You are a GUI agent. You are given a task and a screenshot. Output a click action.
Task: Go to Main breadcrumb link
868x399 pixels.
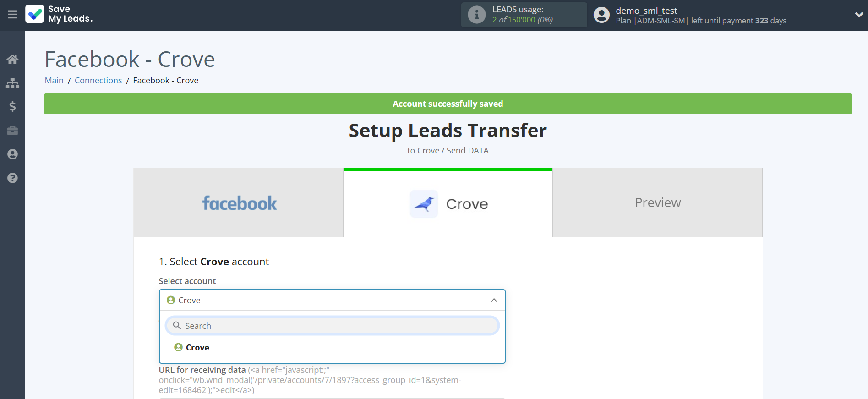point(54,80)
